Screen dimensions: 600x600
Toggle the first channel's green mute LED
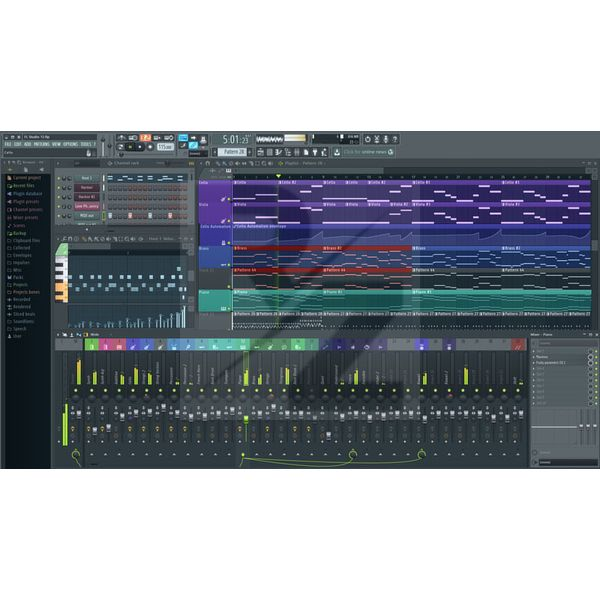pyautogui.click(x=59, y=178)
